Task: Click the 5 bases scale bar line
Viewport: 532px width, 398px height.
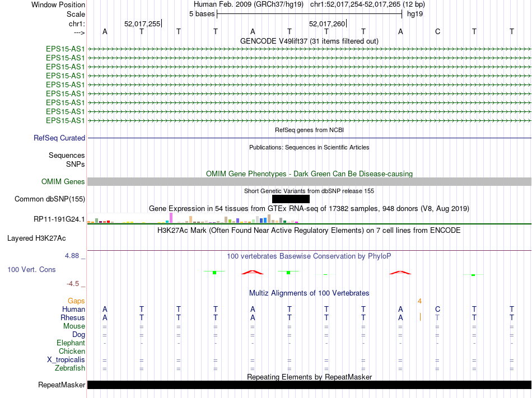Action: [x=310, y=14]
